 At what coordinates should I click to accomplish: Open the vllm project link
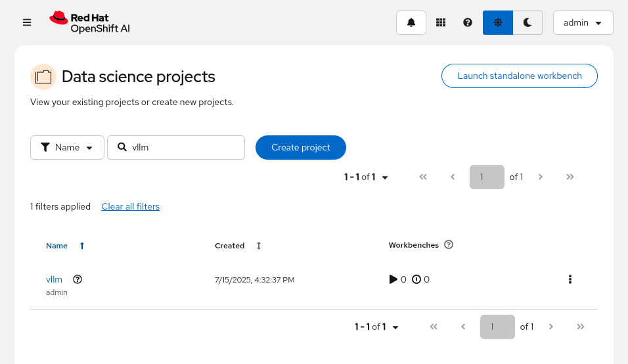click(x=54, y=279)
